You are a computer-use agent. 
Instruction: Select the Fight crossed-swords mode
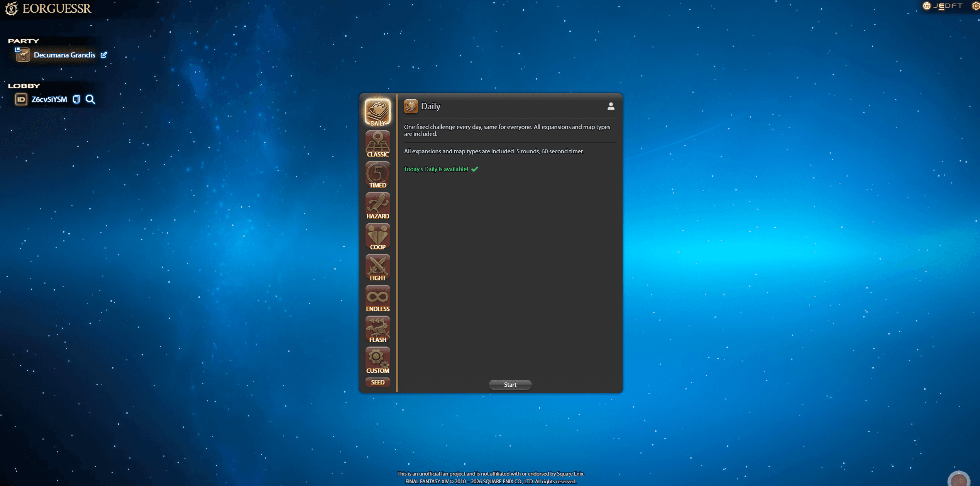coord(377,267)
